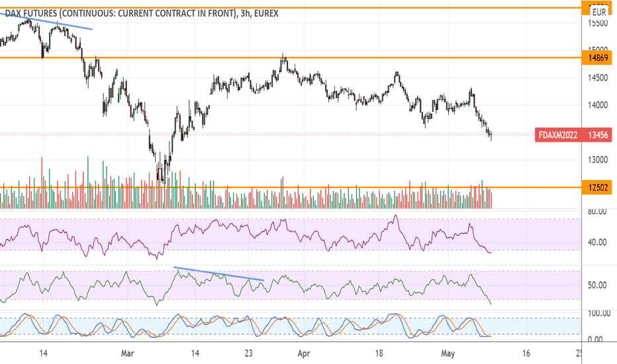The width and height of the screenshot is (617, 364).
Task: Click the Apr date label
Action: point(304,353)
